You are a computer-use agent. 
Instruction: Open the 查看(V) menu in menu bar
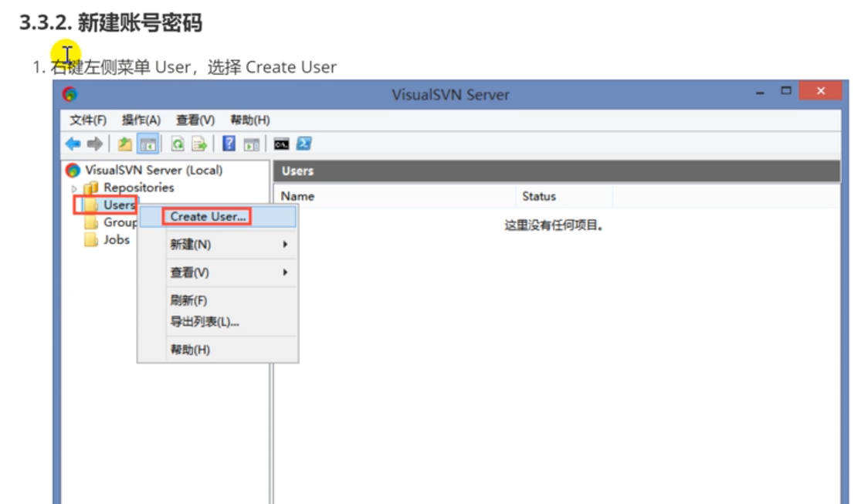(x=195, y=120)
